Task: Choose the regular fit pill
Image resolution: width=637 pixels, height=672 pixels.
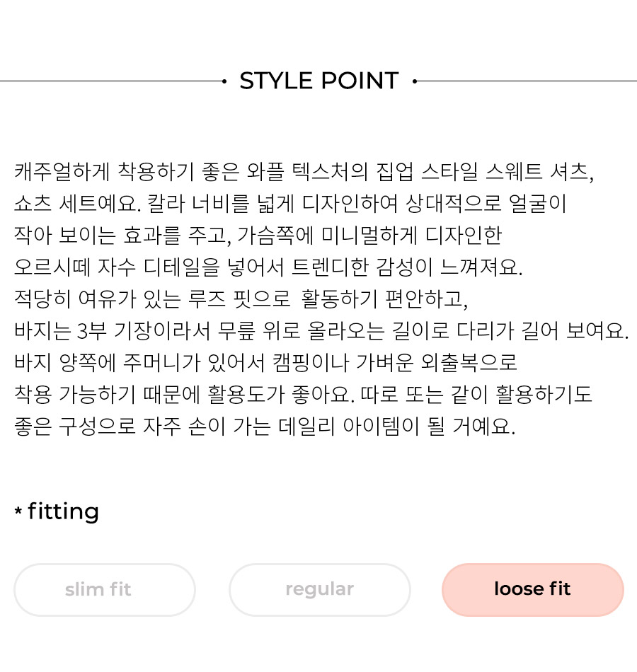Action: click(320, 590)
